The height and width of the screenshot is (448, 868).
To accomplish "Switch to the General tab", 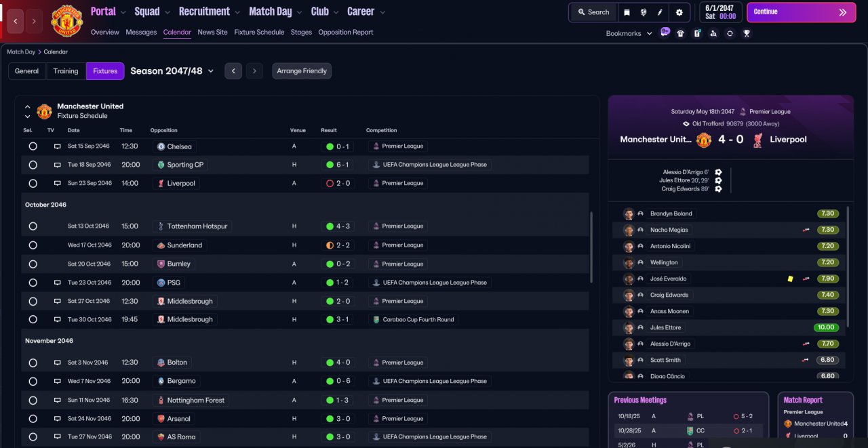I will point(27,71).
